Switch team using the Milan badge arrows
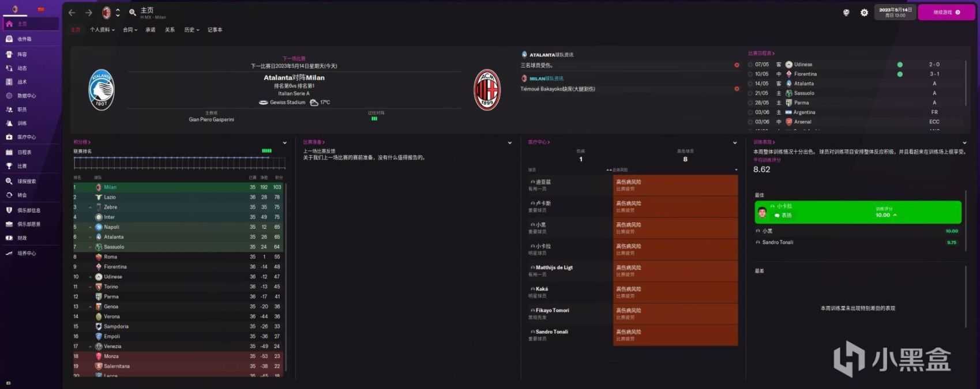 coord(118,13)
